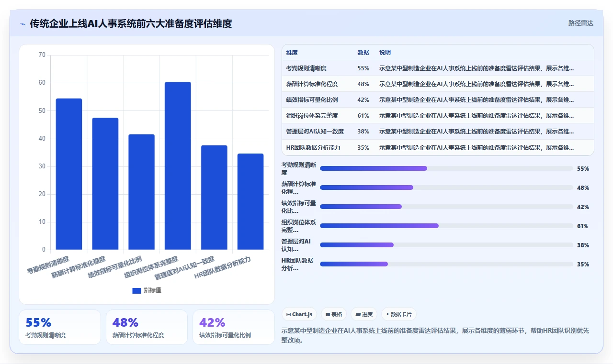Select the 薪酬计算标准化程度 bar in the chart
Viewport: 613px width, 364px height.
105,184
